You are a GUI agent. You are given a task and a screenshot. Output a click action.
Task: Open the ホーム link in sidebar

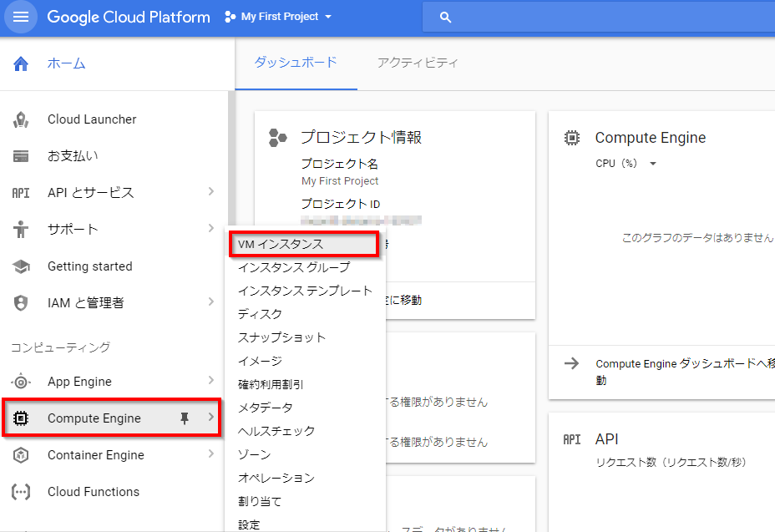66,63
